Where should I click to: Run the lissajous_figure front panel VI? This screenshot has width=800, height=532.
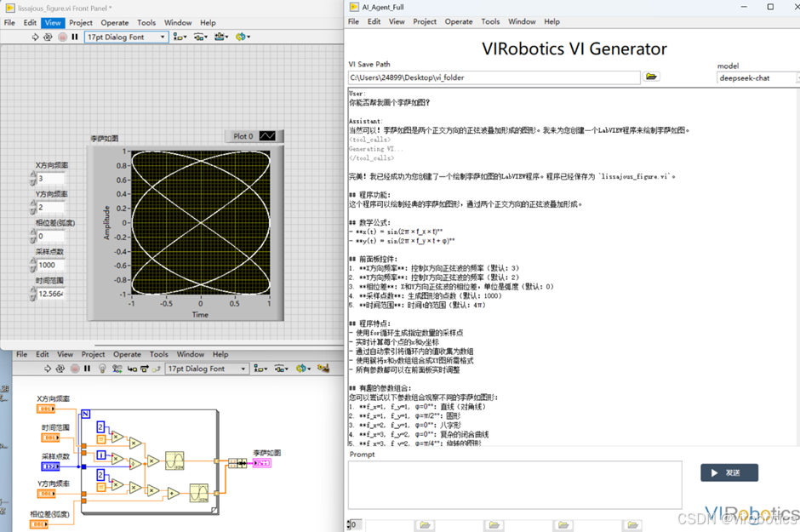pos(35,37)
